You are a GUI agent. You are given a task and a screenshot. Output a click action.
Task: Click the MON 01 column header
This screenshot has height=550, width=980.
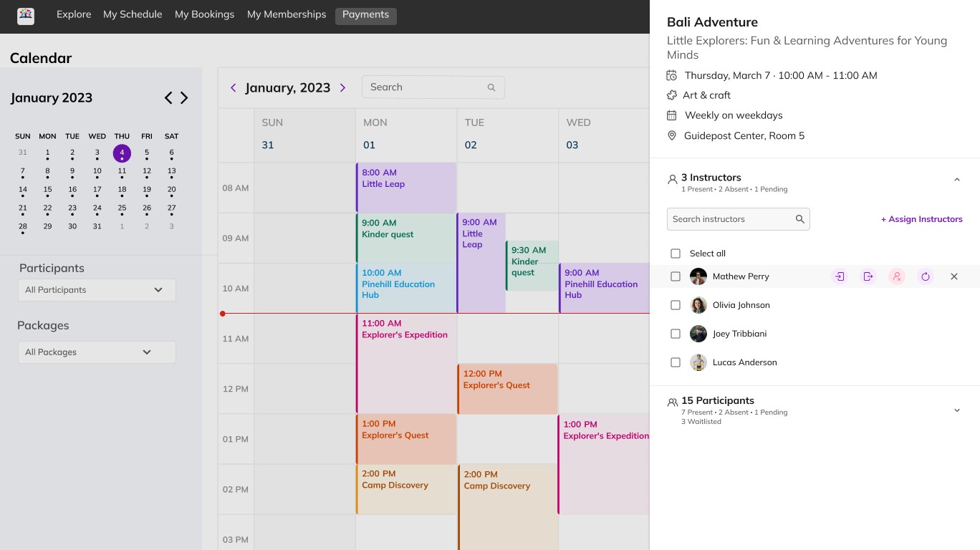[x=406, y=134]
